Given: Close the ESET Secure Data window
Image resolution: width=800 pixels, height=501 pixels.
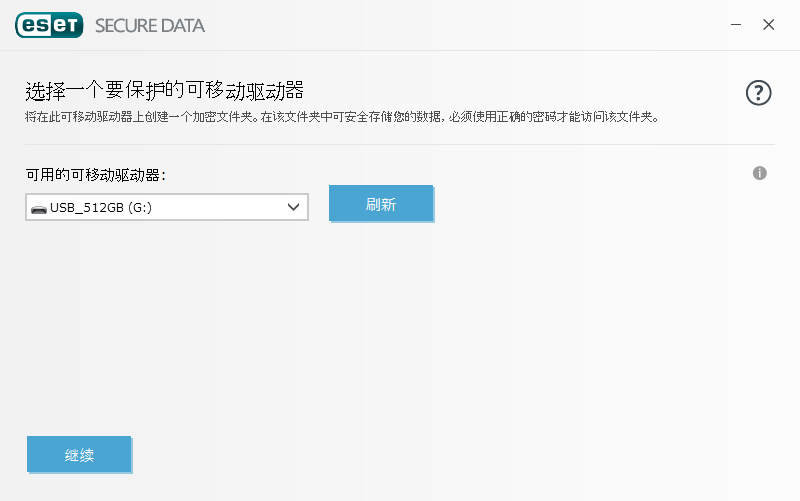Looking at the screenshot, I should [768, 24].
